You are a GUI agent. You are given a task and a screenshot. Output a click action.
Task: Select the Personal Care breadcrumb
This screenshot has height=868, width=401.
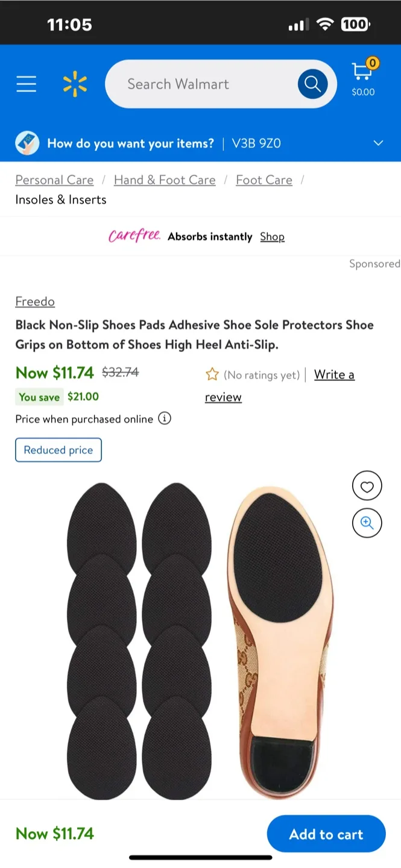(54, 180)
